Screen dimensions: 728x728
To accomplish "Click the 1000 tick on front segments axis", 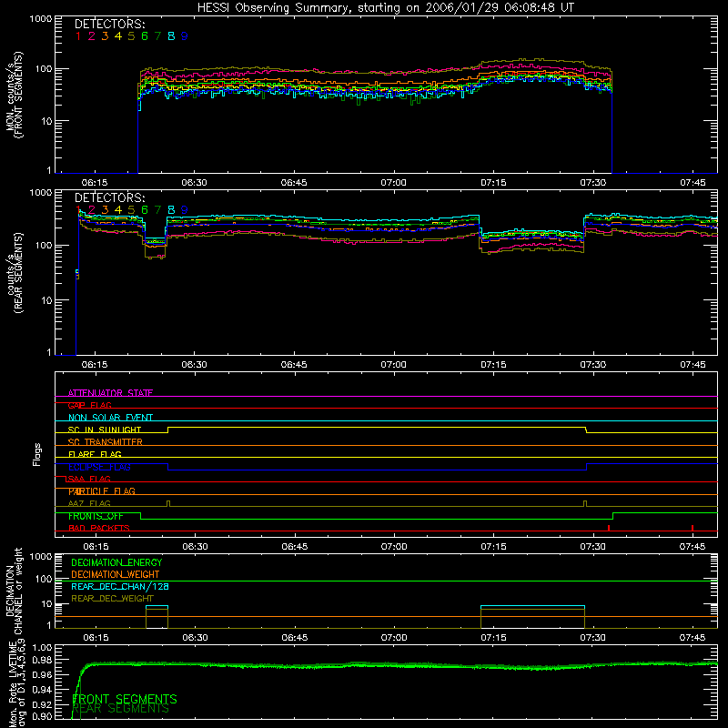I will 40,19.
